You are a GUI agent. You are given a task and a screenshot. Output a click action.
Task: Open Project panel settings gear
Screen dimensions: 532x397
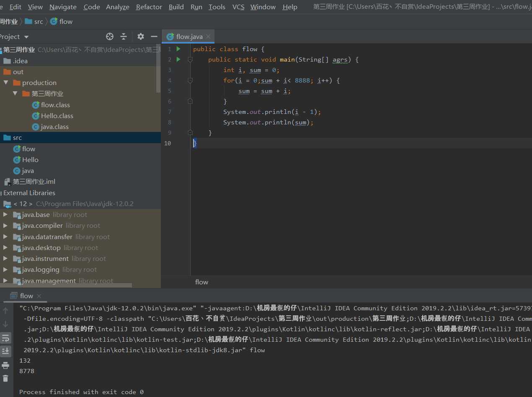[141, 36]
